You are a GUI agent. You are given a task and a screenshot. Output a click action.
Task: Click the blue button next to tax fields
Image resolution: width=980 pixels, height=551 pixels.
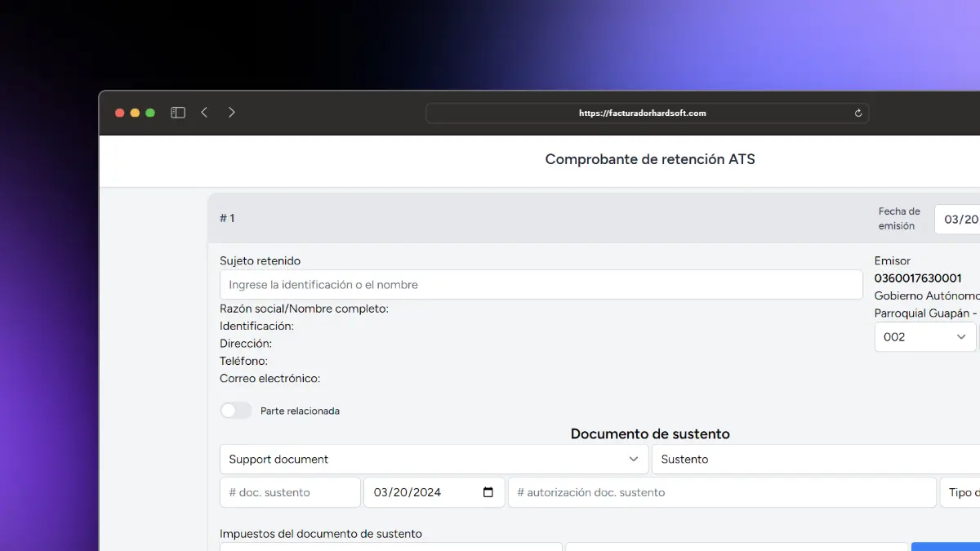point(946,546)
